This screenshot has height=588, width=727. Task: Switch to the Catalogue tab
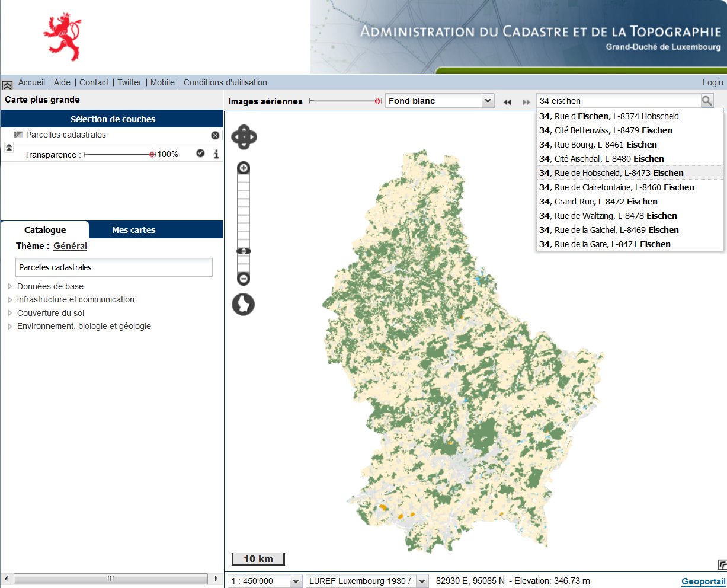pyautogui.click(x=45, y=230)
